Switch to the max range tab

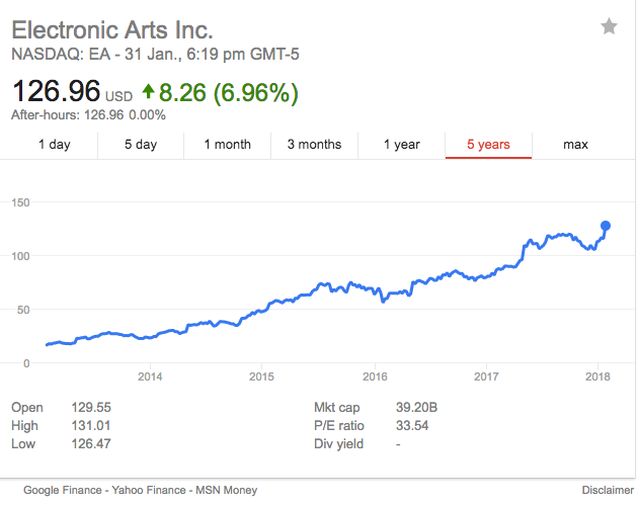575,145
